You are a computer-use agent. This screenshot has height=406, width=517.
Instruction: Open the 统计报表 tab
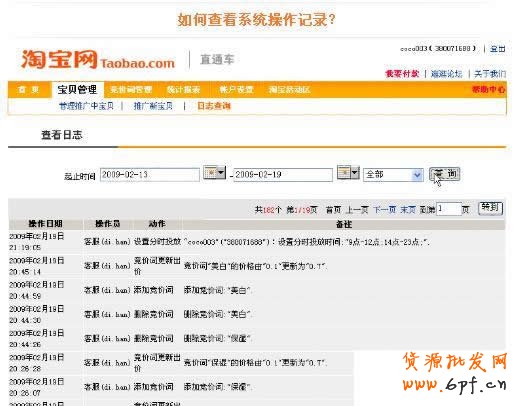(x=183, y=89)
